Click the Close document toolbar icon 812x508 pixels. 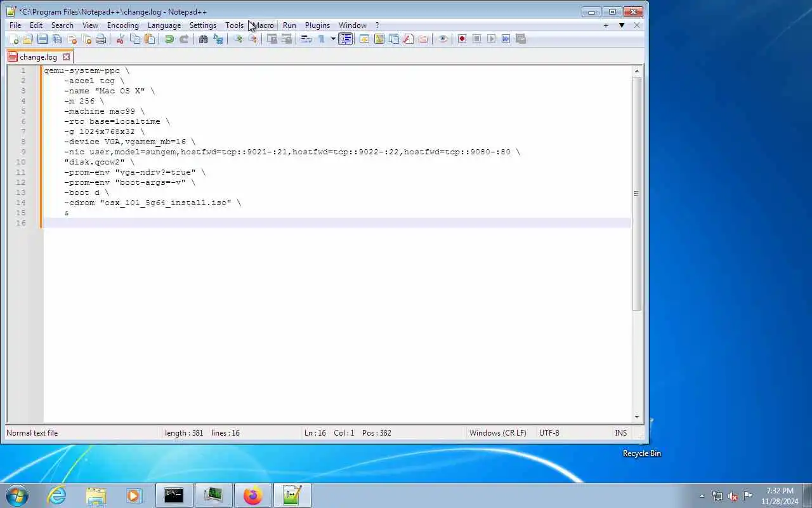tap(72, 39)
